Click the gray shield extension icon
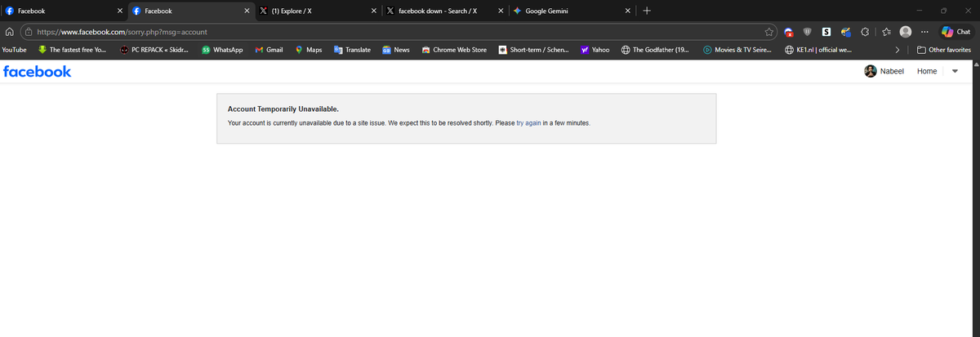 [x=808, y=32]
